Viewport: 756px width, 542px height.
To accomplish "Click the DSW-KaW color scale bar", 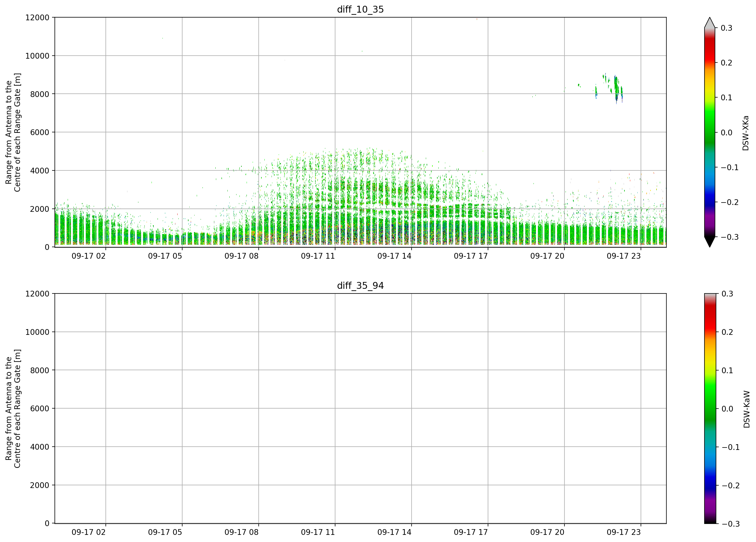I will click(710, 409).
